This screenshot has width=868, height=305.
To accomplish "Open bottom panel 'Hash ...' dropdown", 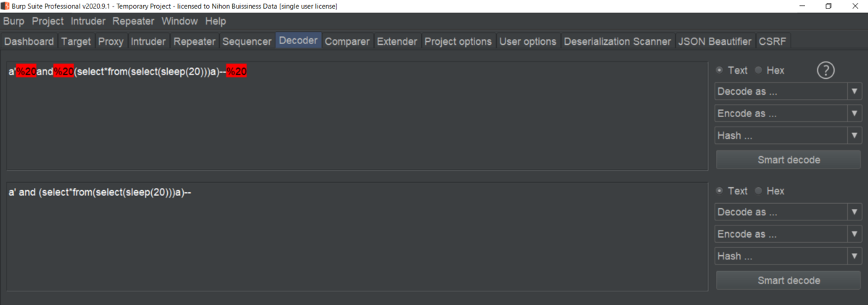I will [x=788, y=256].
